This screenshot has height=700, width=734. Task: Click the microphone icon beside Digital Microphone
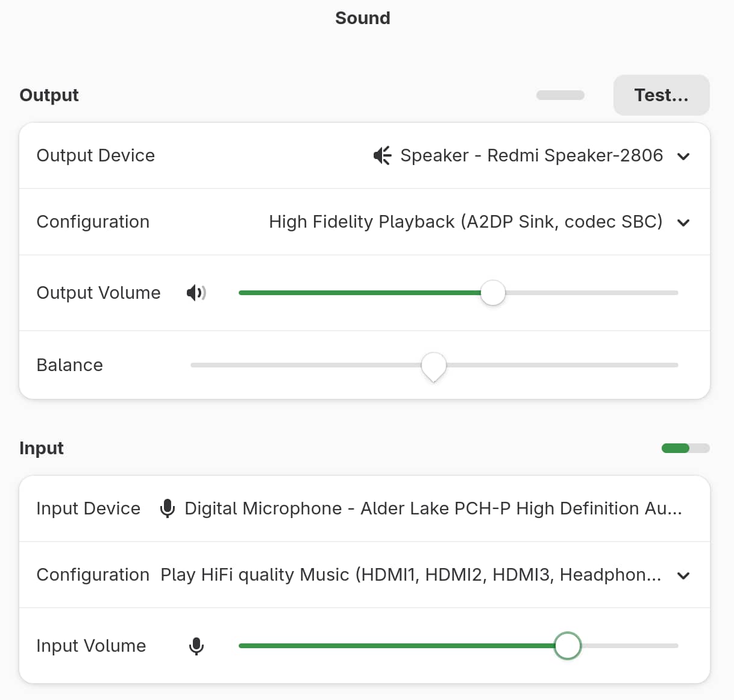point(168,508)
